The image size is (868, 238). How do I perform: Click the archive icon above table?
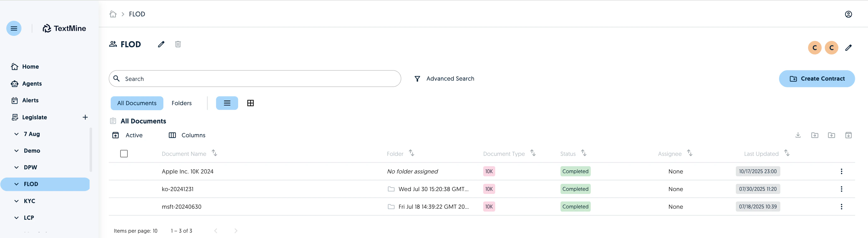(848, 135)
